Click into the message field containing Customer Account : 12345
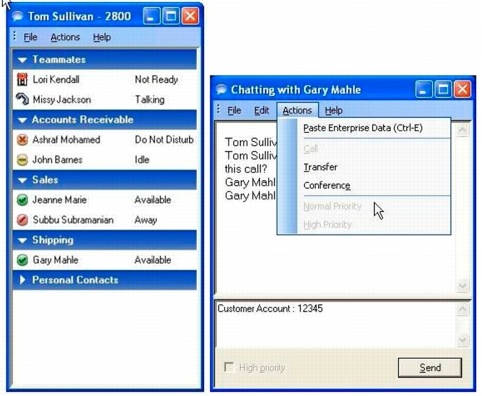 (336, 325)
